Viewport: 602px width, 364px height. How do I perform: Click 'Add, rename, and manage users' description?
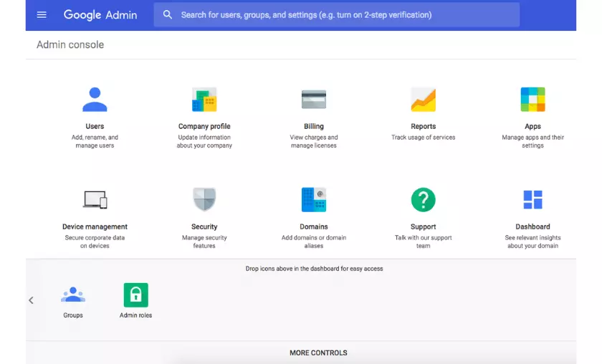tap(95, 141)
